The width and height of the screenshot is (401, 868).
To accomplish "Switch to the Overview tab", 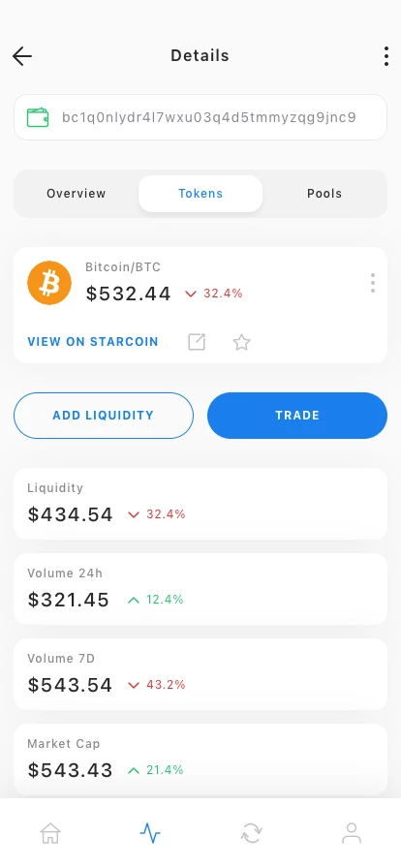I will coord(76,194).
